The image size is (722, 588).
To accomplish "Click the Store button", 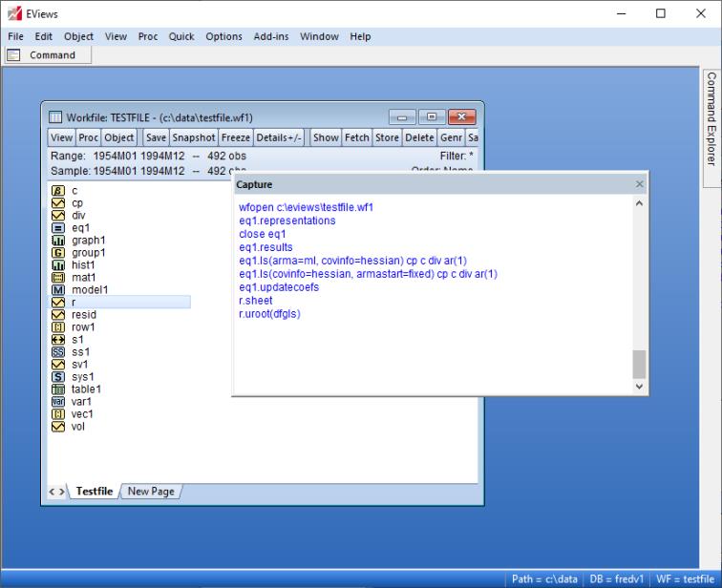I will coord(387,137).
